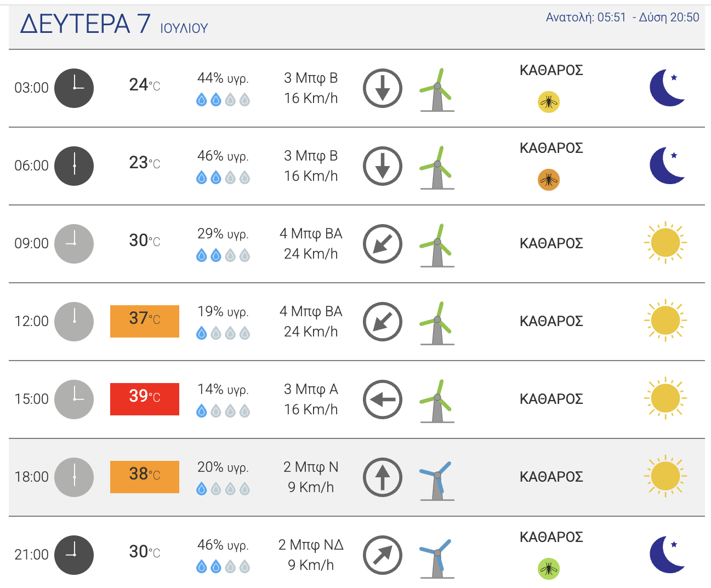Click the yellow mosquito icon at 03:00
The height and width of the screenshot is (588, 711).
point(549,102)
